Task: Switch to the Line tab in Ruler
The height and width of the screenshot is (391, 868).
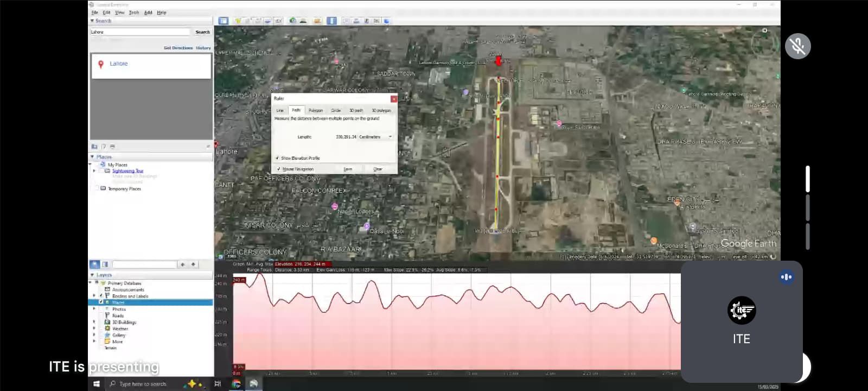Action: pos(280,110)
